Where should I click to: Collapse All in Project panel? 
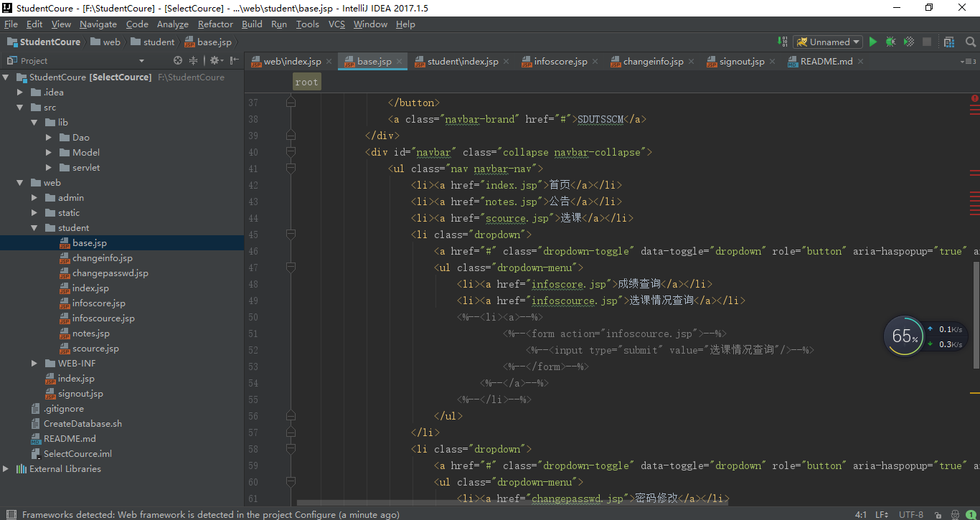193,61
